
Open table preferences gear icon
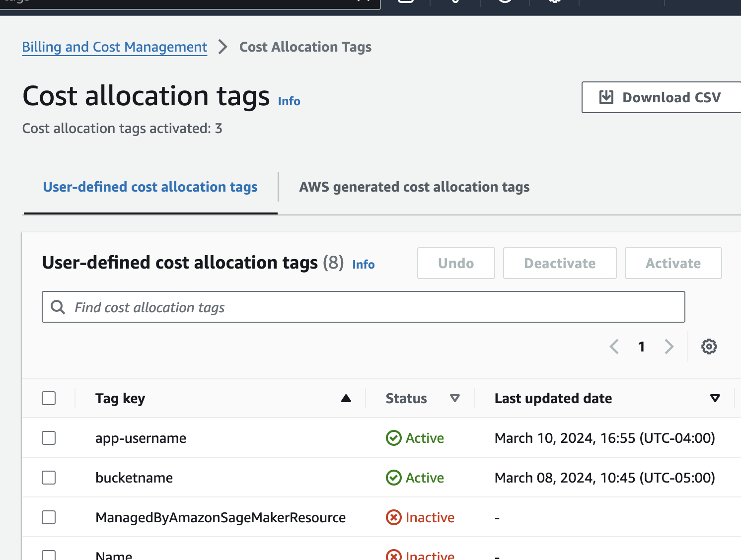coord(709,347)
